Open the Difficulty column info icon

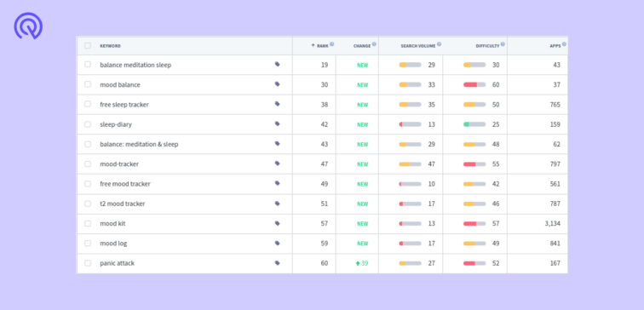click(x=503, y=44)
